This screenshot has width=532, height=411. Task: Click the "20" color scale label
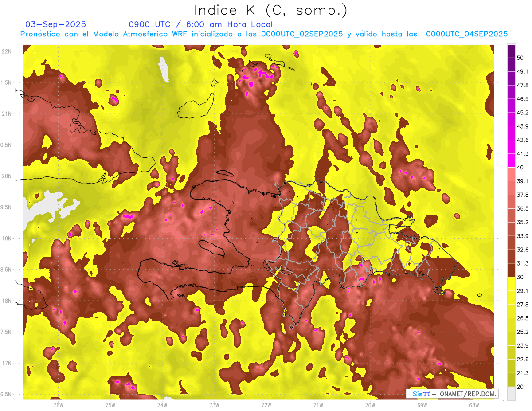[520, 387]
